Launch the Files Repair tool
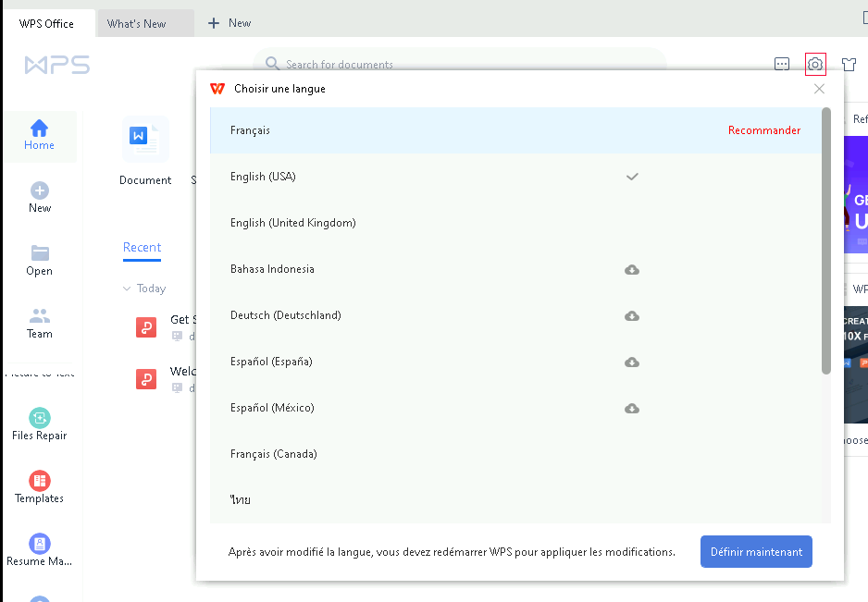 tap(39, 418)
